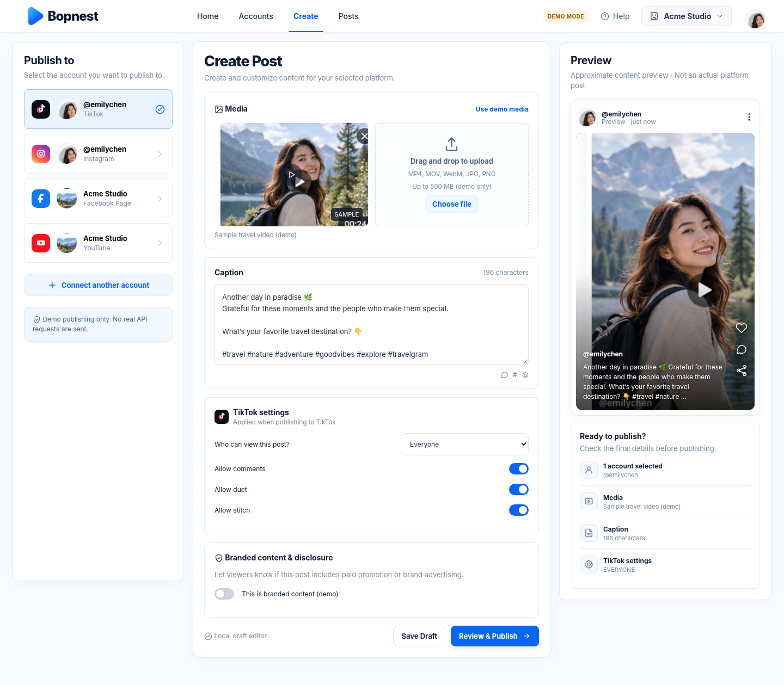Screen dimensions: 784x685
Task: Open the Who can view dropdown
Action: pos(464,445)
